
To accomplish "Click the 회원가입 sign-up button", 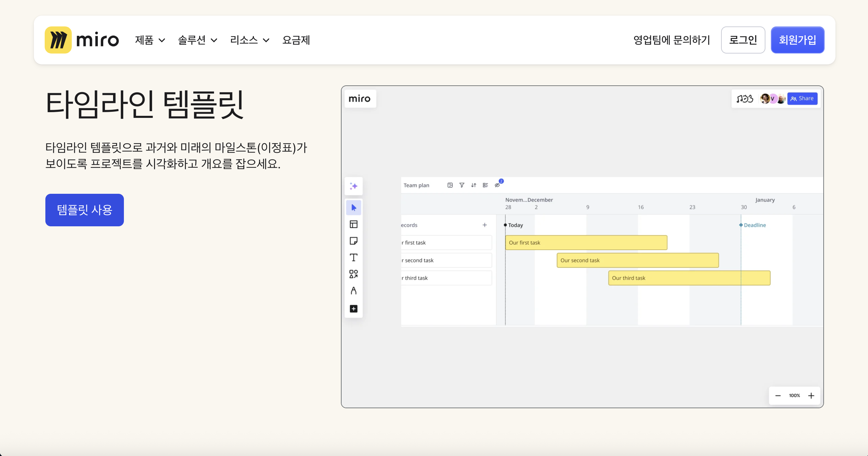I will tap(797, 40).
